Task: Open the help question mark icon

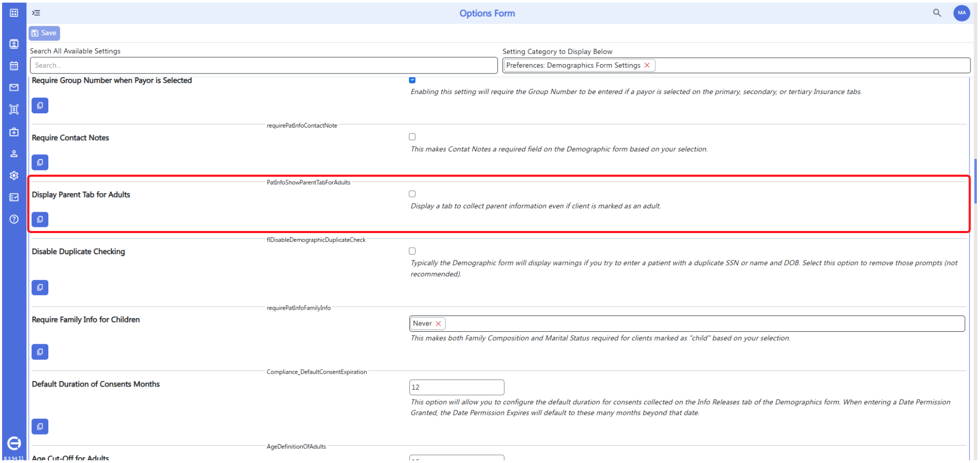Action: [x=14, y=219]
